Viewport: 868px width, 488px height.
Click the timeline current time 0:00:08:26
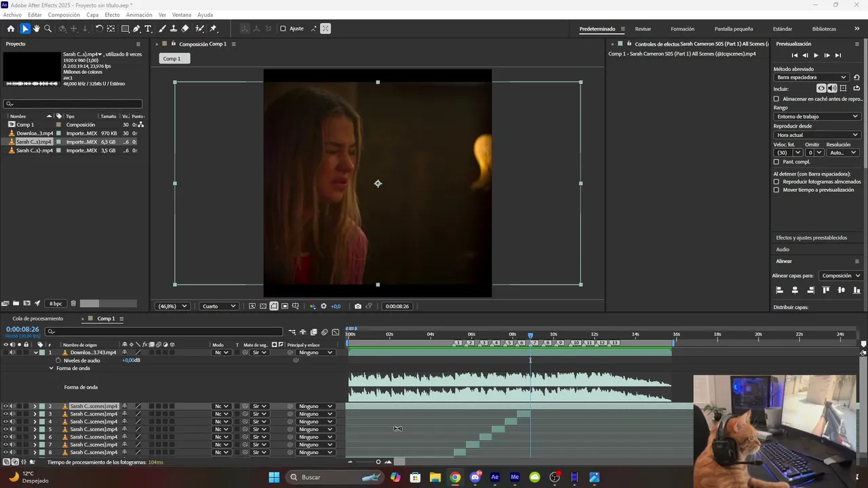(22, 329)
